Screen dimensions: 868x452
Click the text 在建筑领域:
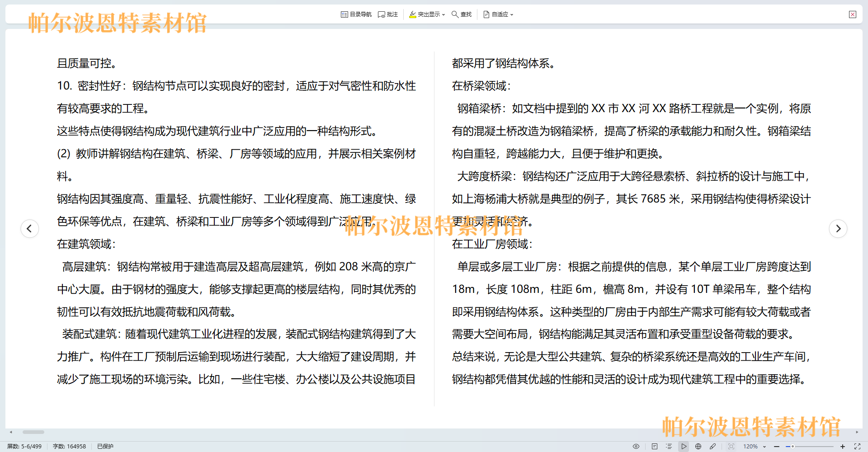86,244
